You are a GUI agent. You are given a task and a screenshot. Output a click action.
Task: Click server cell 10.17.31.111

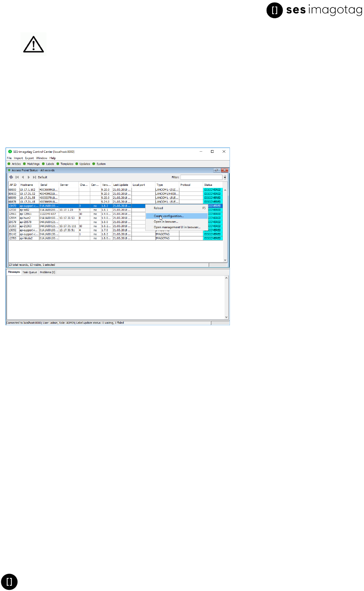click(x=69, y=226)
